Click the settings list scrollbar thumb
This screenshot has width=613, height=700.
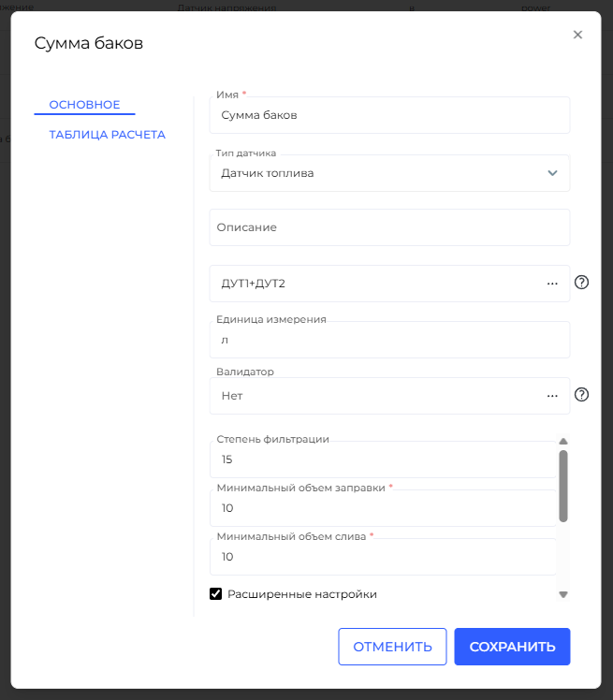tap(563, 485)
